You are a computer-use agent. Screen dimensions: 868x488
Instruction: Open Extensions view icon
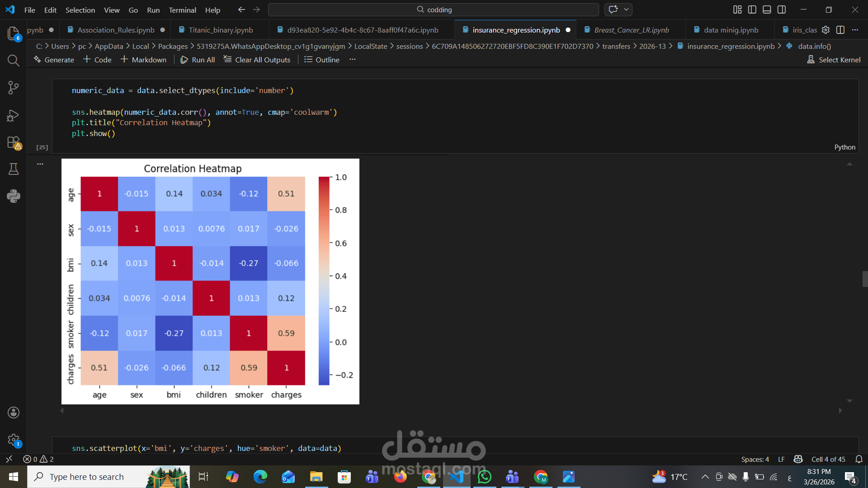point(13,142)
